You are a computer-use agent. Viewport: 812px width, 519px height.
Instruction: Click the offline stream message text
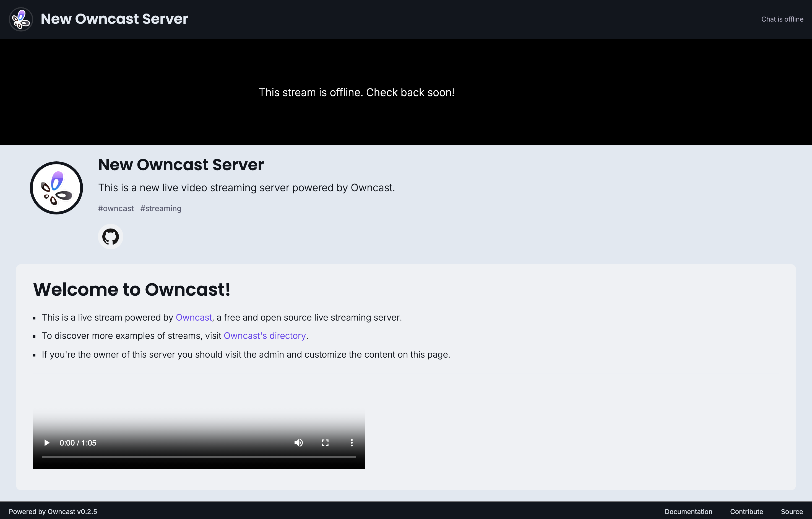356,92
